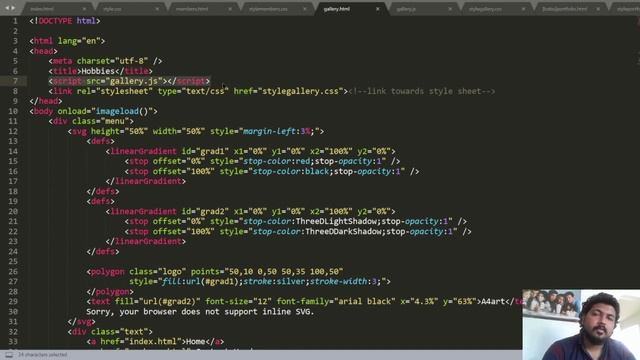Click the stop-color:red stop line

click(262, 161)
